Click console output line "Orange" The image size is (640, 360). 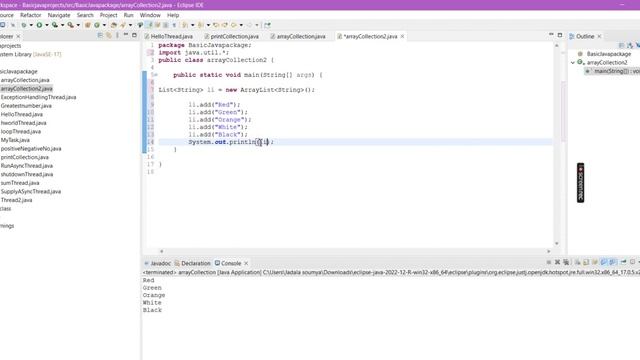(154, 295)
